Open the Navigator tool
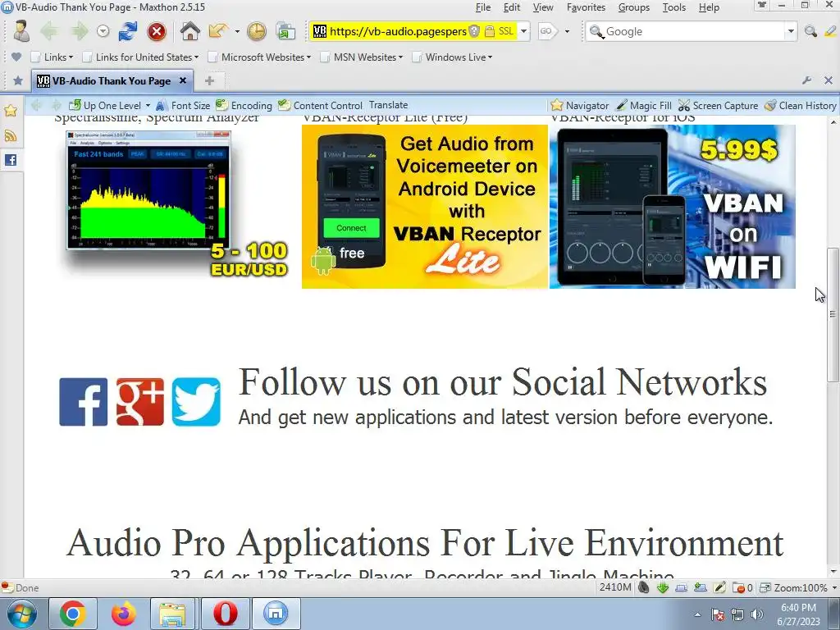Screen dimensions: 840x630 tap(580, 106)
